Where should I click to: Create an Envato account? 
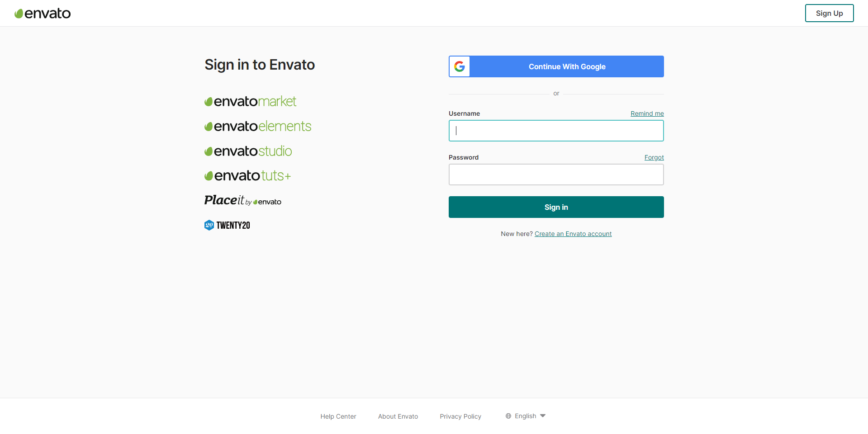[x=573, y=234]
